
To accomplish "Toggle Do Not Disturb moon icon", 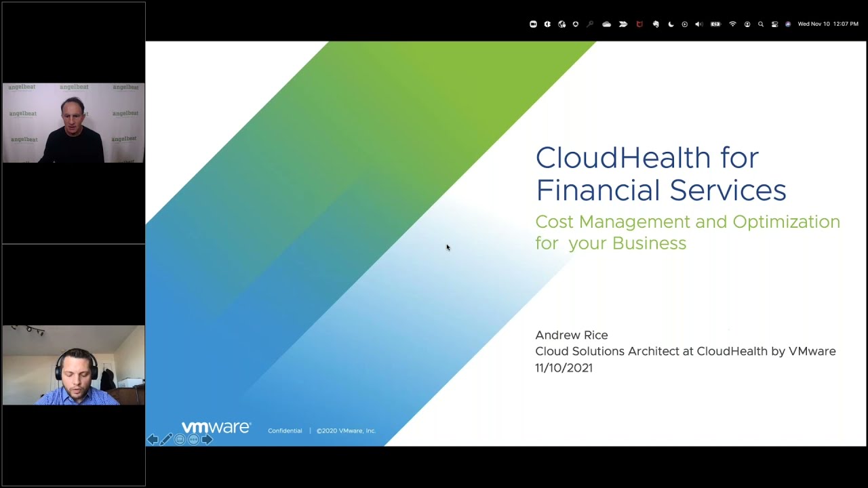I will (671, 24).
